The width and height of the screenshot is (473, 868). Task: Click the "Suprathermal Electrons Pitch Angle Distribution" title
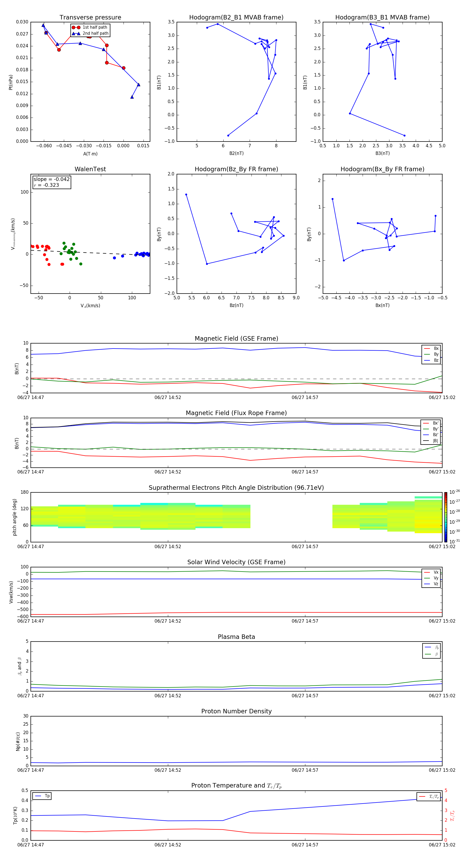(x=236, y=488)
